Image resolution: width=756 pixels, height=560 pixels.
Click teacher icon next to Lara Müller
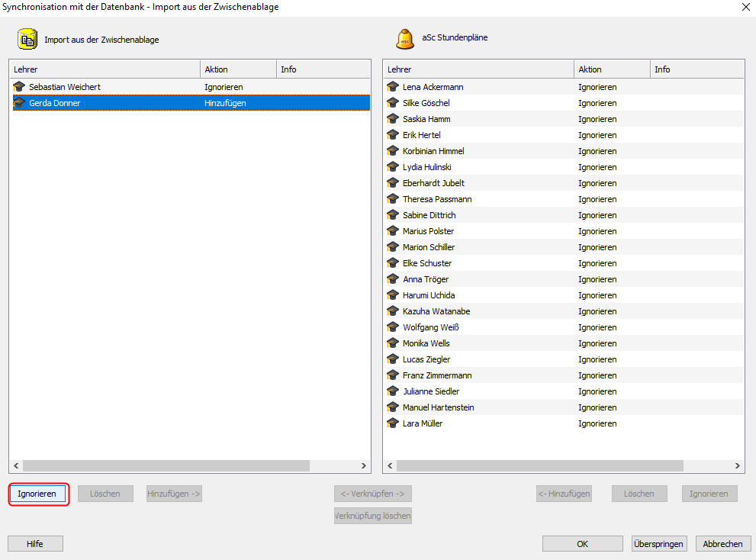[393, 423]
